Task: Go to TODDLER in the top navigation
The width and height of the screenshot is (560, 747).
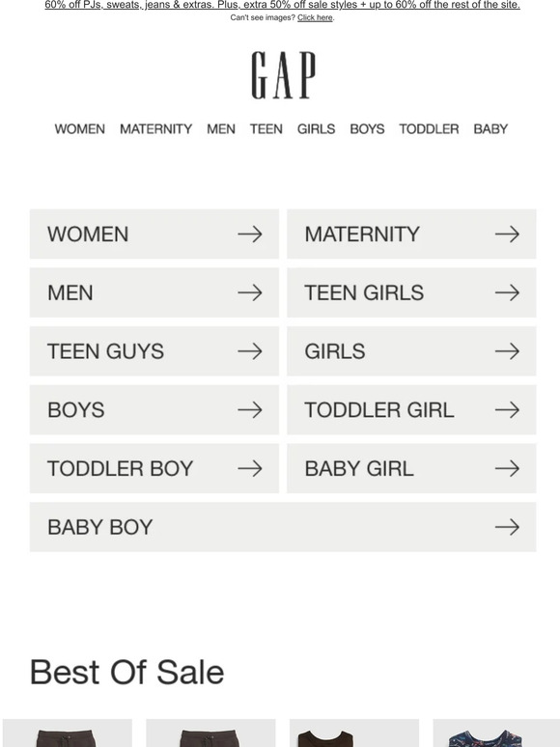Action: click(429, 129)
